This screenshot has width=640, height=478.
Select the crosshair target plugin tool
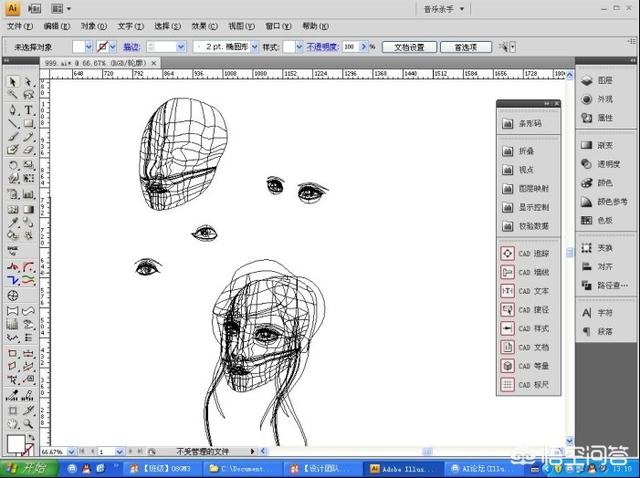tap(13, 295)
